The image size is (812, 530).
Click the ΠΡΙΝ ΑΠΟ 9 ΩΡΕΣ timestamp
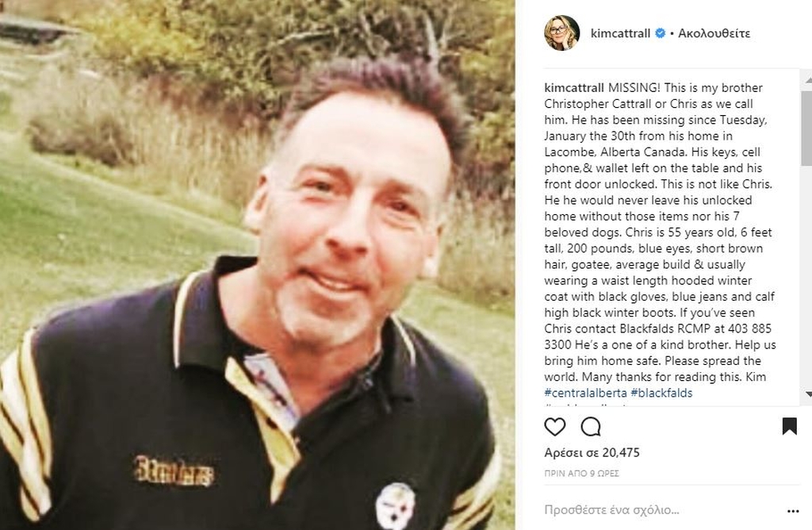pyautogui.click(x=581, y=473)
